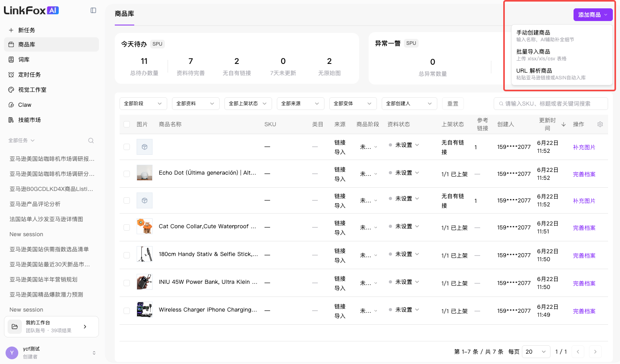Check the INIU 45W Power Bank row checkbox
Image resolution: width=620 pixels, height=364 pixels.
tap(127, 283)
